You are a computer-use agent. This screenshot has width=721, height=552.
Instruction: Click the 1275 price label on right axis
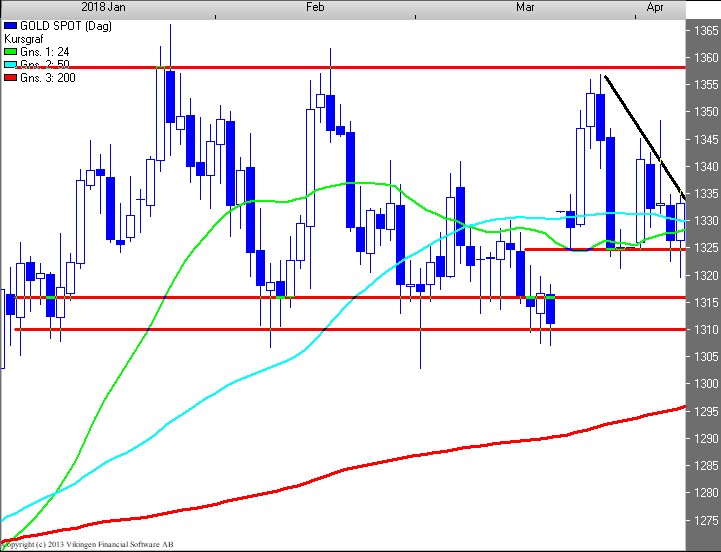tap(704, 520)
